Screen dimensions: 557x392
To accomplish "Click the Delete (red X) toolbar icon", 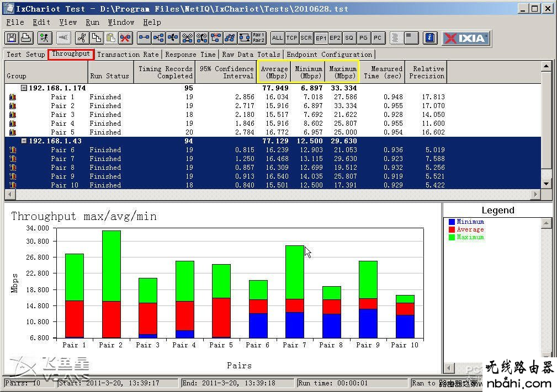I will pos(125,37).
